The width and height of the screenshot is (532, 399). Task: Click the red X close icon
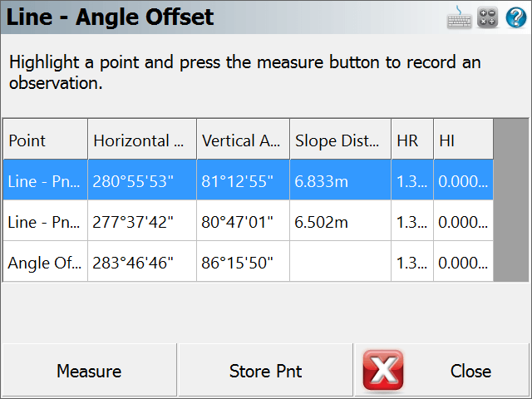383,370
